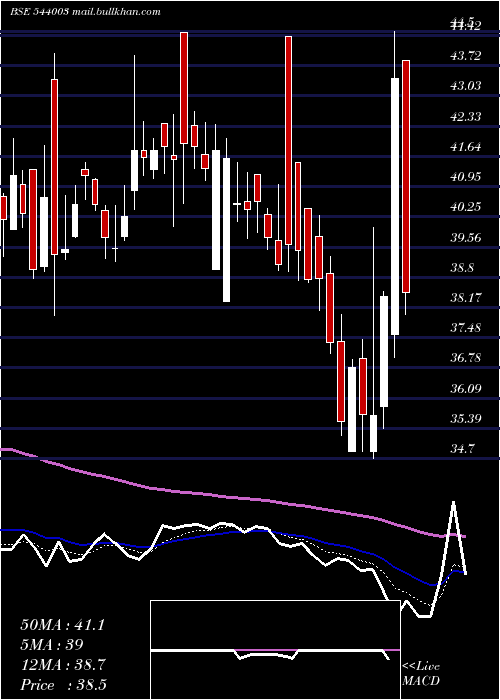Click the MACD inset chart box
The height and width of the screenshot is (700, 500).
tap(275, 650)
